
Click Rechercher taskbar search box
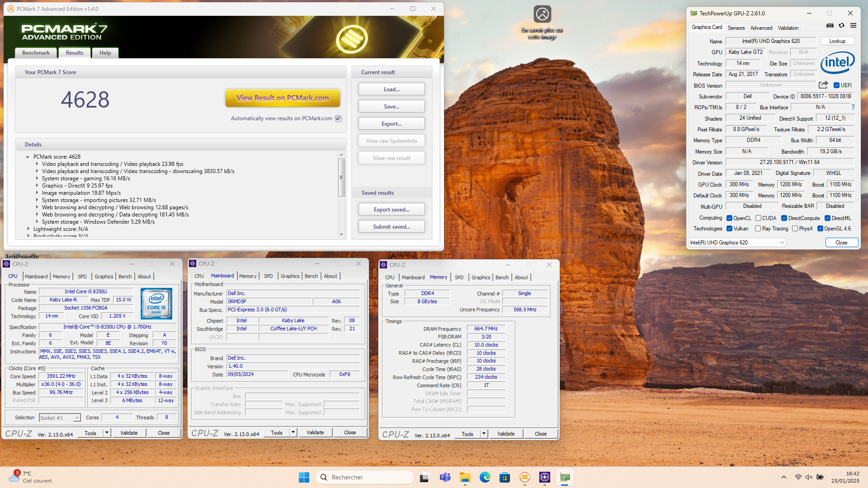click(x=365, y=477)
